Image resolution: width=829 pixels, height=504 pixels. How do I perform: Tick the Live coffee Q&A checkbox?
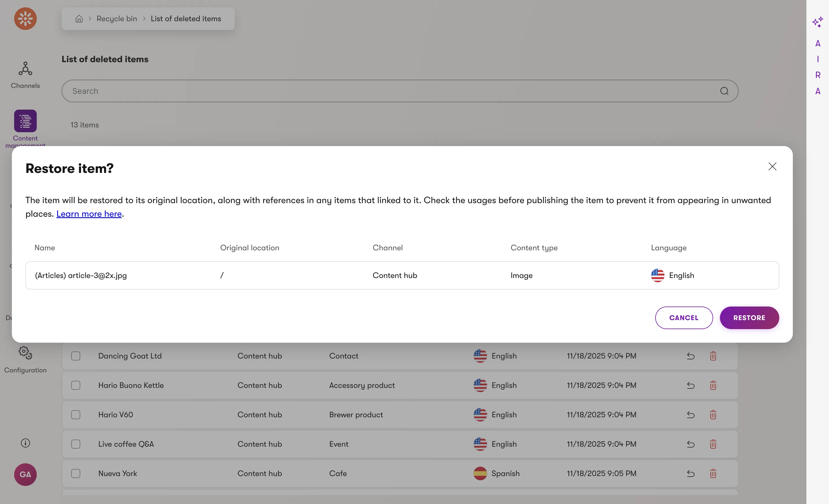pyautogui.click(x=76, y=444)
